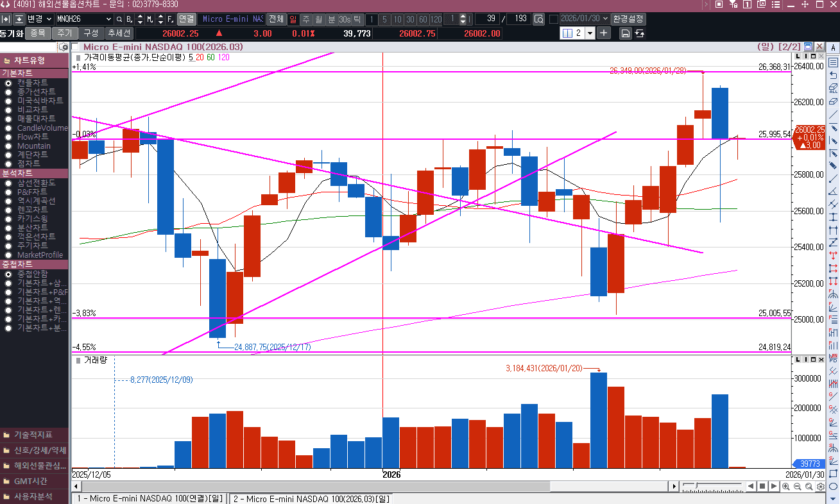The image size is (840, 504).
Task: Open chart settings gear icon
Action: pos(820,487)
